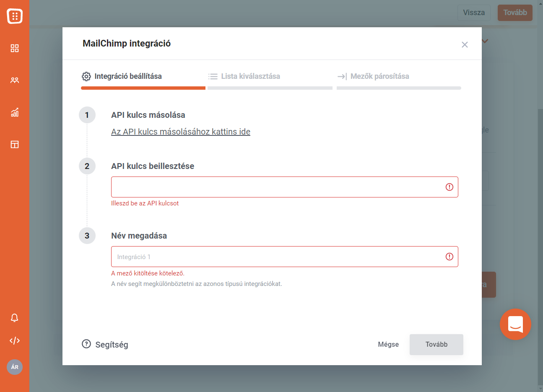Expand the chevron behind dialog's top right
543x392 pixels.
click(485, 41)
